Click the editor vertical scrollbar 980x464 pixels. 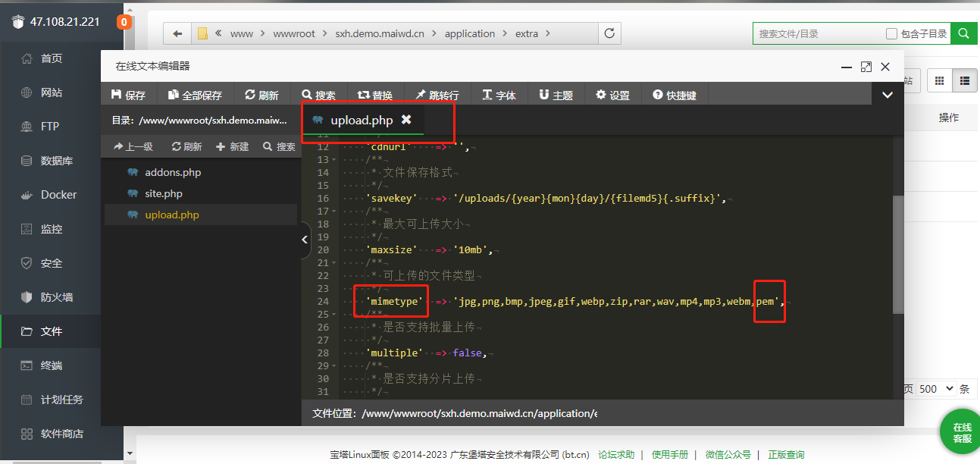(x=898, y=254)
